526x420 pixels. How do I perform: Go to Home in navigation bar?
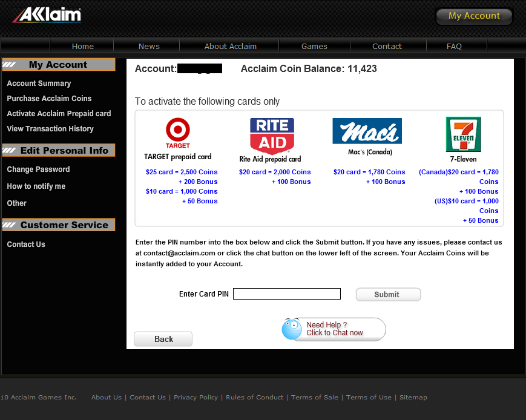pyautogui.click(x=82, y=46)
